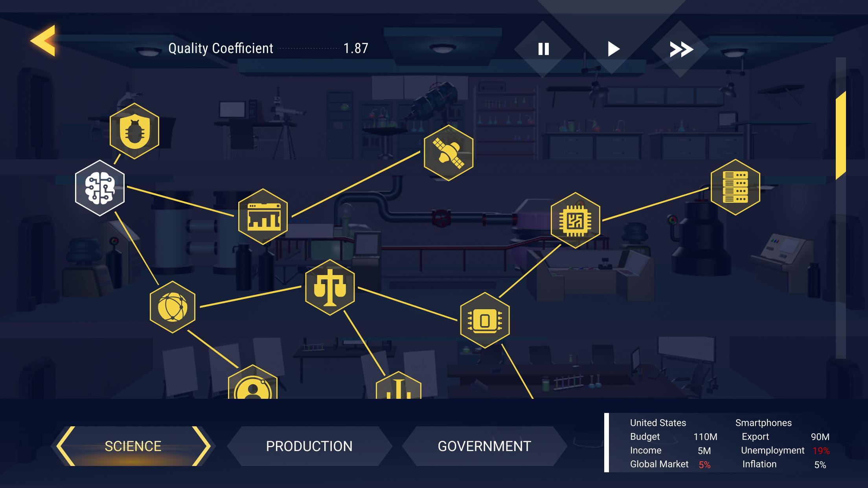Viewport: 868px width, 488px height.
Task: Click the Smartphones product label
Action: 763,423
